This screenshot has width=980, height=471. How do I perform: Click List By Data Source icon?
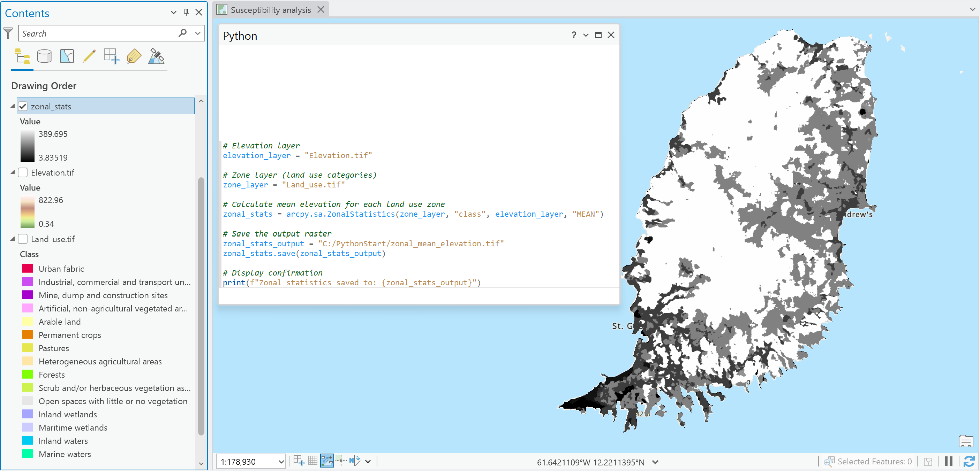[x=45, y=57]
